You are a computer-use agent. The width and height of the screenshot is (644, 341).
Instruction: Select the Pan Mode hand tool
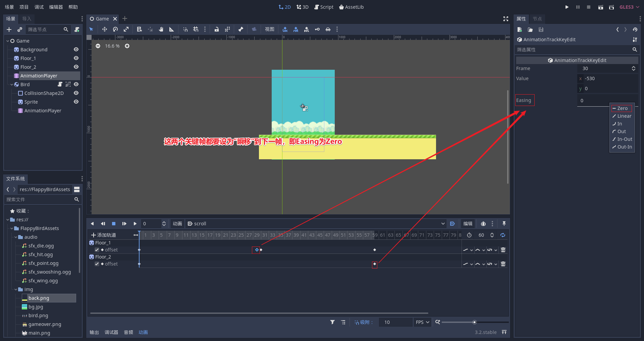161,30
